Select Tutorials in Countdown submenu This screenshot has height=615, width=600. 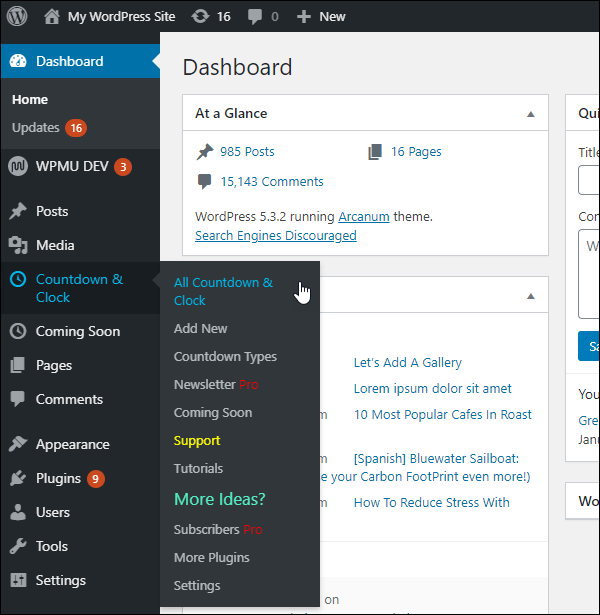click(x=198, y=468)
